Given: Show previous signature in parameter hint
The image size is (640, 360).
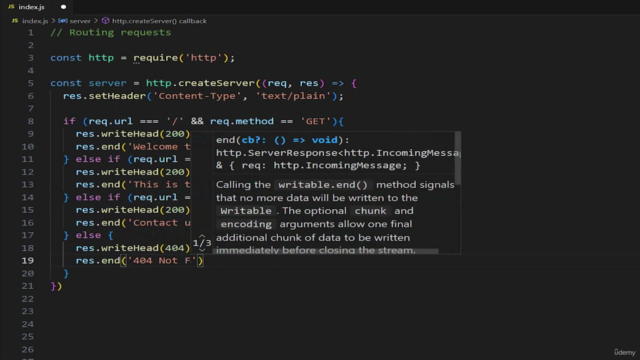Looking at the screenshot, I should [x=202, y=236].
